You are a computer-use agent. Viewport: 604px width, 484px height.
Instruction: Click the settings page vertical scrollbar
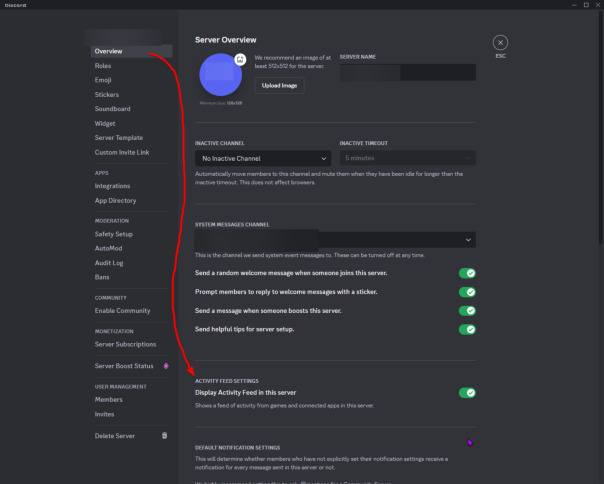601,127
